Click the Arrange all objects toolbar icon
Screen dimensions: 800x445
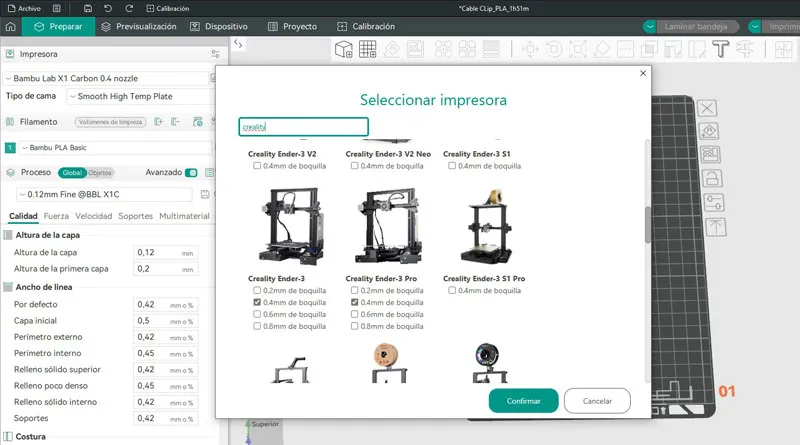(415, 50)
